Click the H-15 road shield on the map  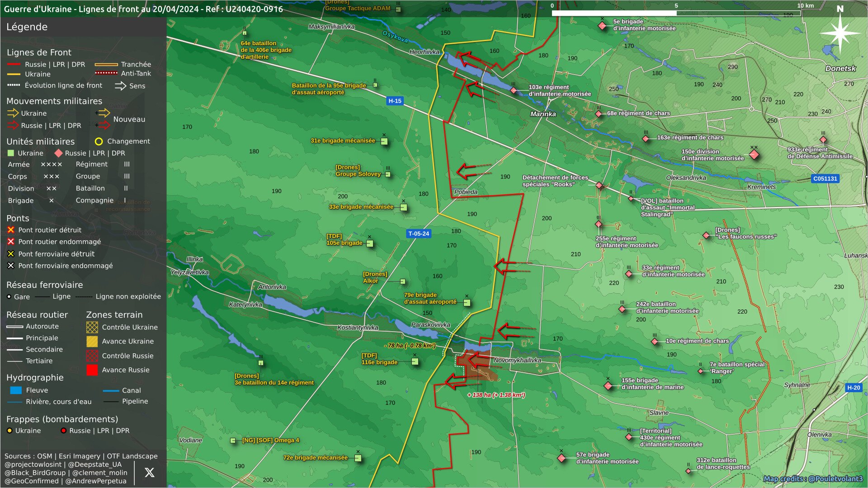[x=395, y=101]
